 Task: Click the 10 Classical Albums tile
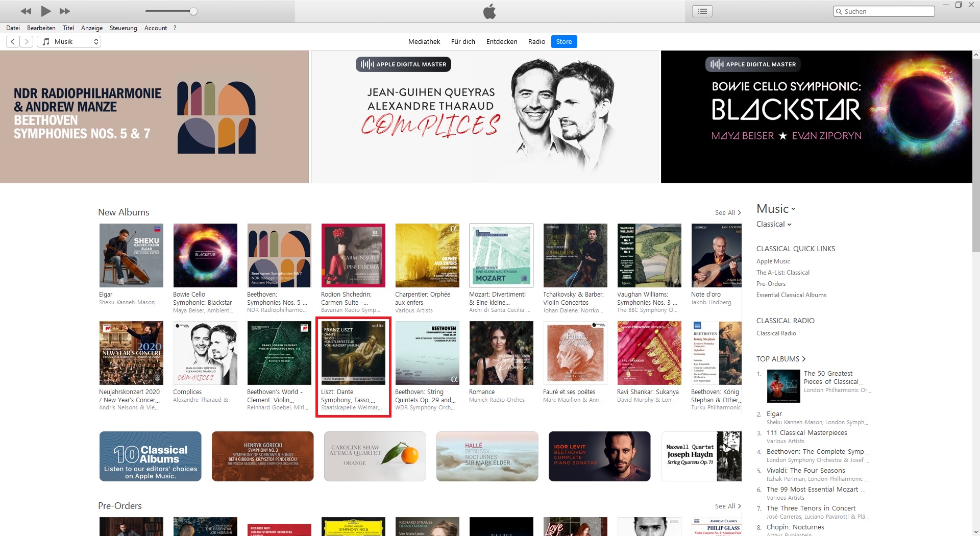pos(150,456)
